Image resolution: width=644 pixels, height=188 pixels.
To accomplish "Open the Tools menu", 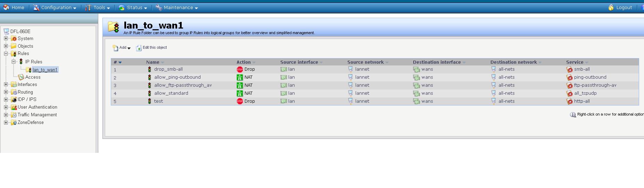I will pos(98,7).
